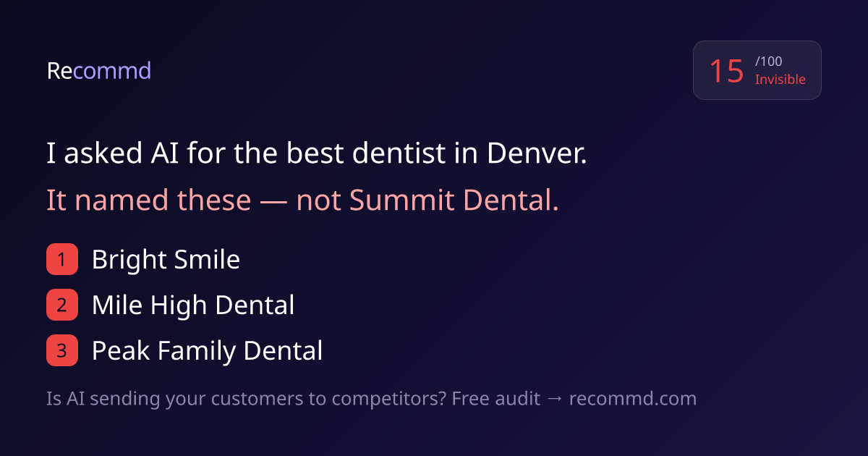Click the pink 'not Summit Dental' line
Image resolution: width=868 pixels, height=456 pixels.
(302, 200)
